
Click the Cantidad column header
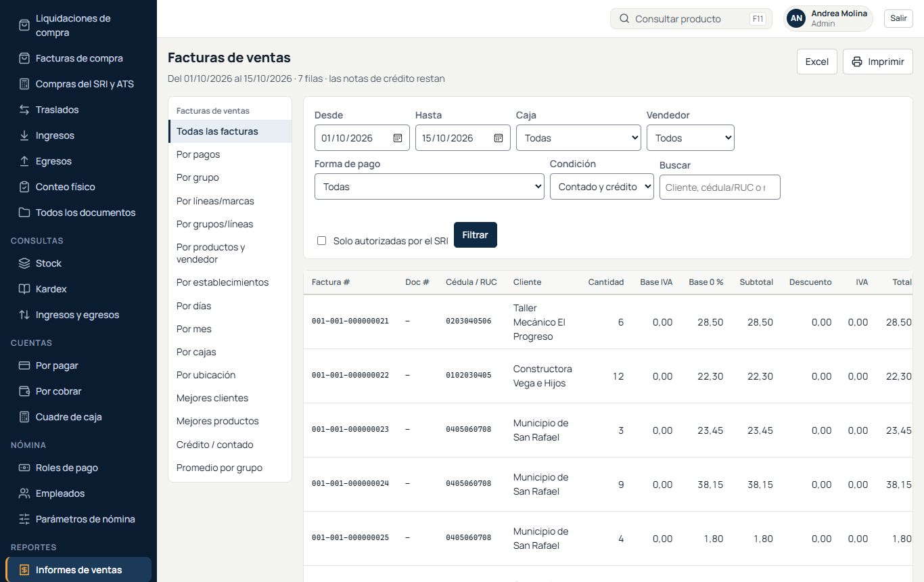coord(606,282)
